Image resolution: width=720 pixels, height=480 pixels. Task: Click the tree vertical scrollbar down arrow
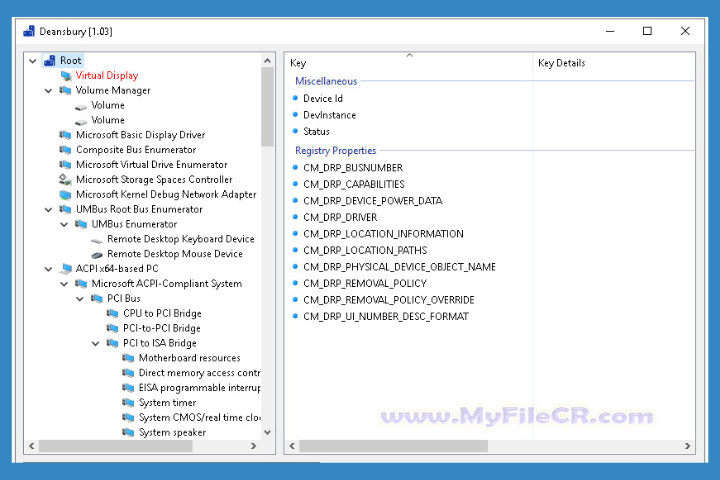(267, 432)
